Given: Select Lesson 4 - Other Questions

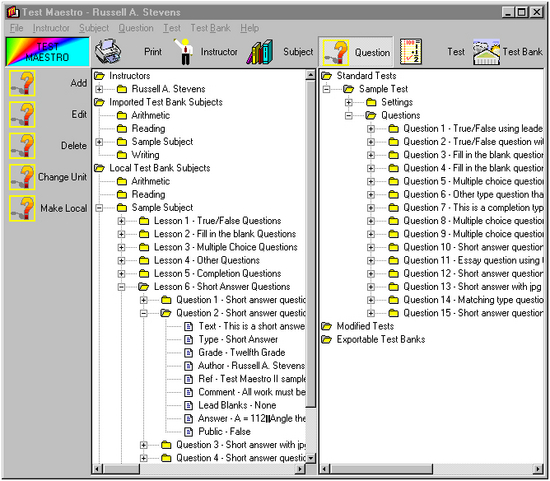Looking at the screenshot, I should tap(207, 261).
